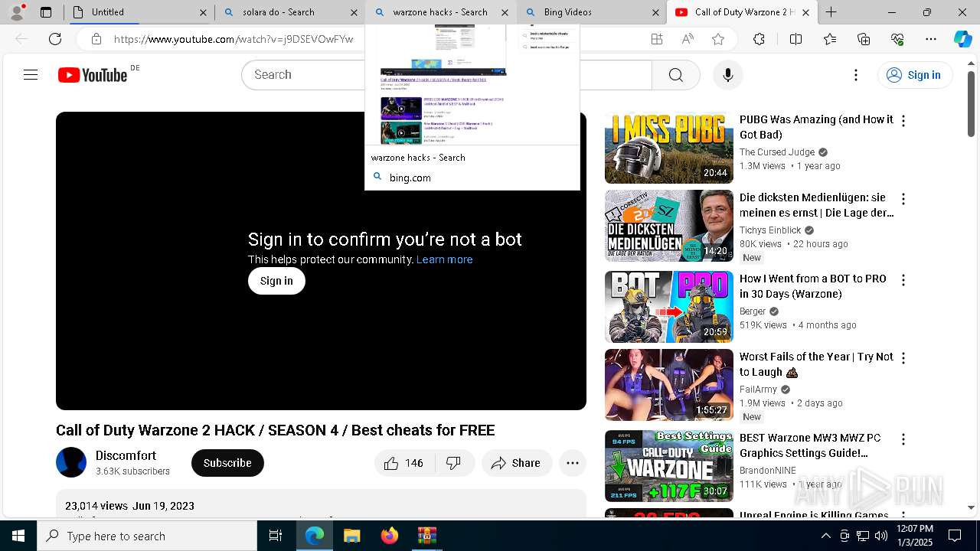980x551 pixels.
Task: Open YouTube settings three-dot menu
Action: pos(856,75)
